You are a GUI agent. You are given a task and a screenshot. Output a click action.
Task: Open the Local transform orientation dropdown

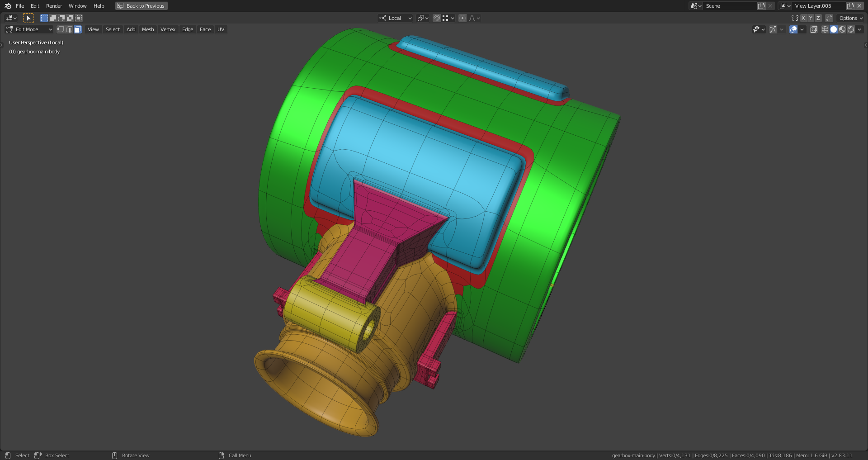[396, 18]
